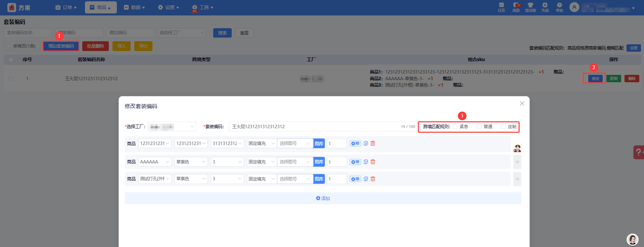Viewport: 644px width, 247px height.
Task: Open 消息 messages with 22 badge
Action: coord(516,7)
